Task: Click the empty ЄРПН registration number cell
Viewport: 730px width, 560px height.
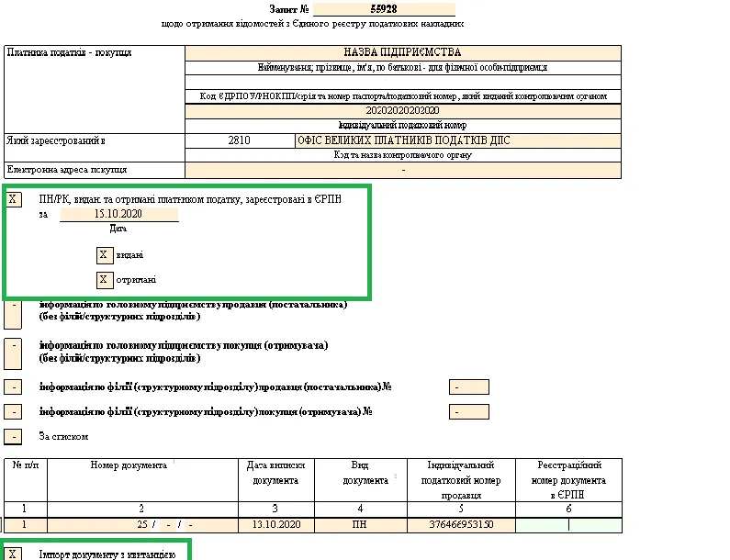Action: click(x=568, y=525)
